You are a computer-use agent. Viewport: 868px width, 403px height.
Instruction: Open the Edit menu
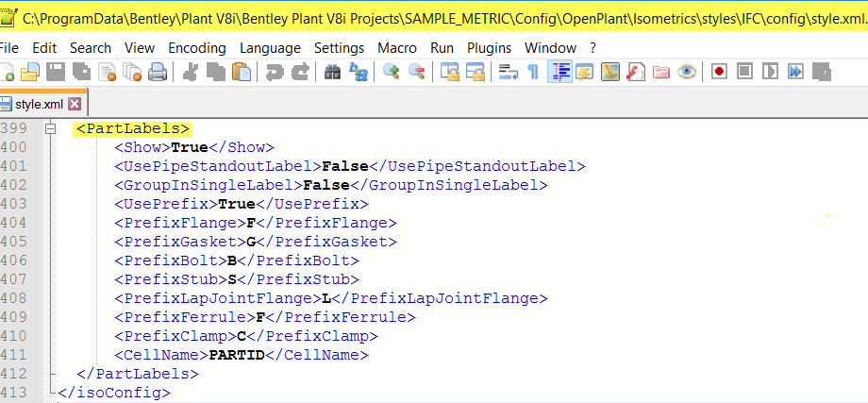[44, 48]
